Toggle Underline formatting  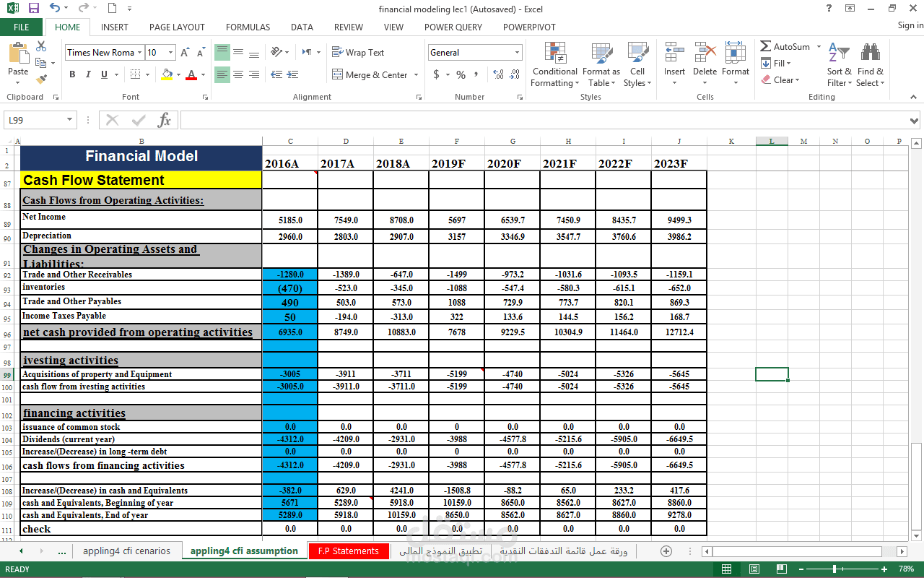tap(104, 74)
